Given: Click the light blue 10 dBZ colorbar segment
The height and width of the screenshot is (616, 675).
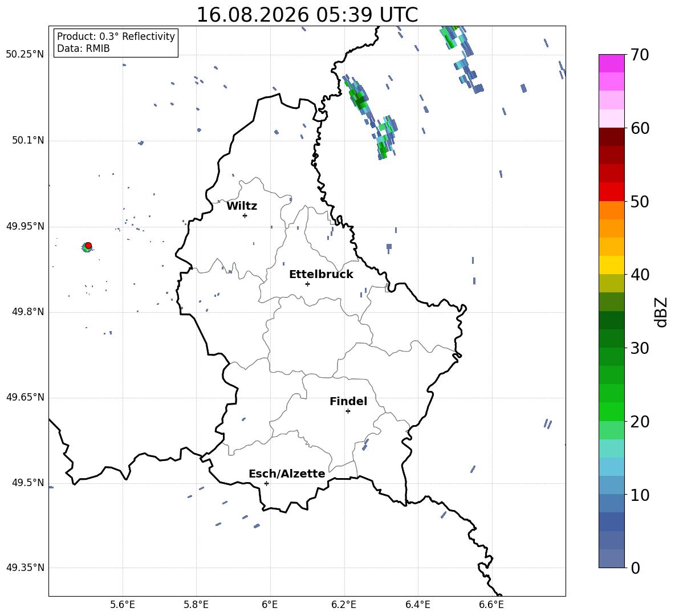Looking at the screenshot, I should coord(611,485).
